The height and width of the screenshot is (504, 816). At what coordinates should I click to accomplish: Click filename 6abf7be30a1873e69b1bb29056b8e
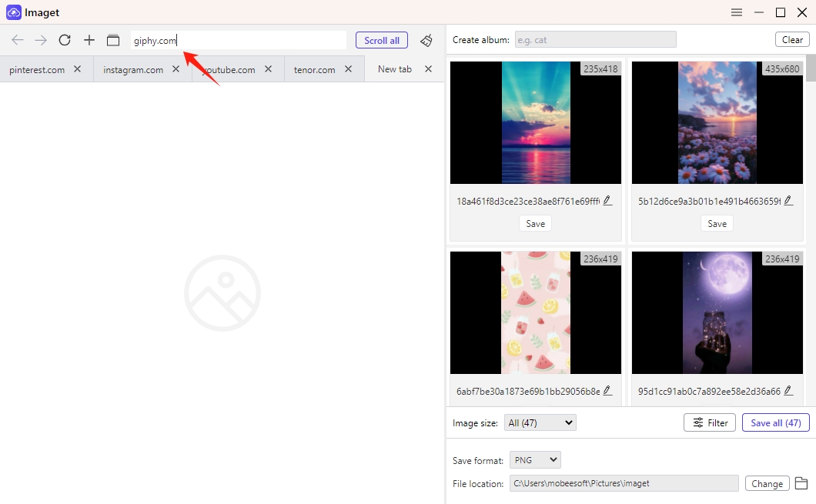tap(527, 391)
